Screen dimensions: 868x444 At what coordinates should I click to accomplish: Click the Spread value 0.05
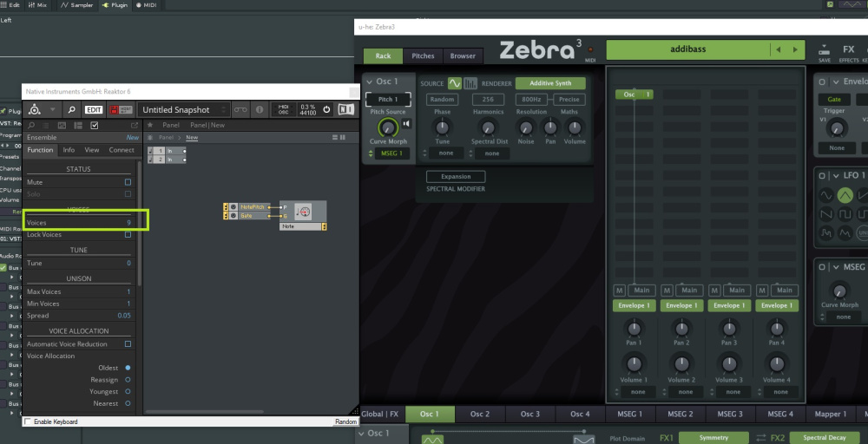point(124,316)
